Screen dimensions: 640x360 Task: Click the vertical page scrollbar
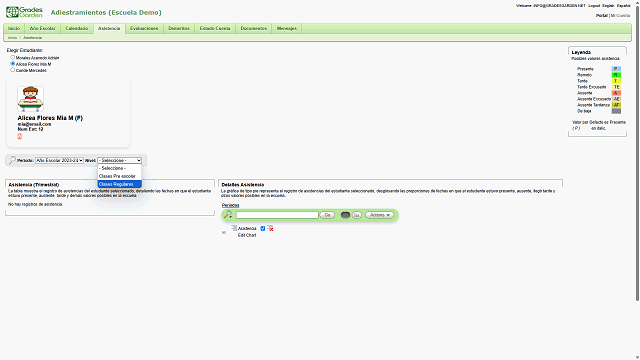pos(637,153)
